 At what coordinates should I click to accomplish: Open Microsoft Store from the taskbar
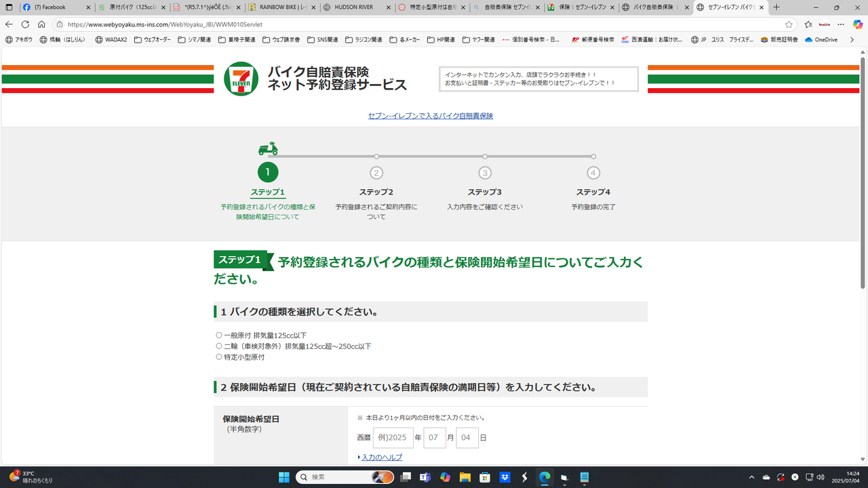pyautogui.click(x=485, y=477)
